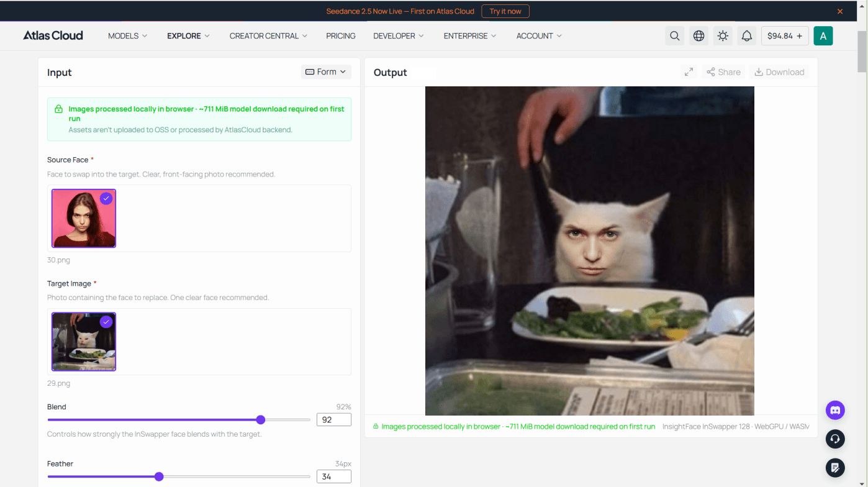
Task: Open the feedback note button
Action: tap(835, 467)
